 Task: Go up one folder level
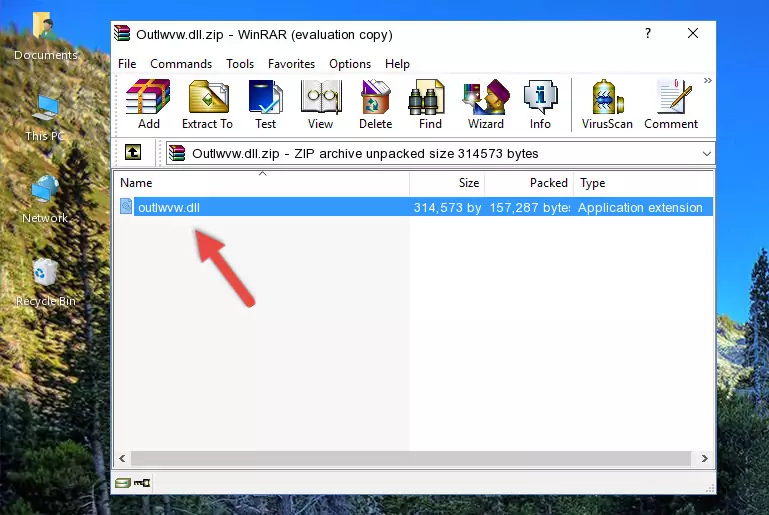pyautogui.click(x=133, y=153)
